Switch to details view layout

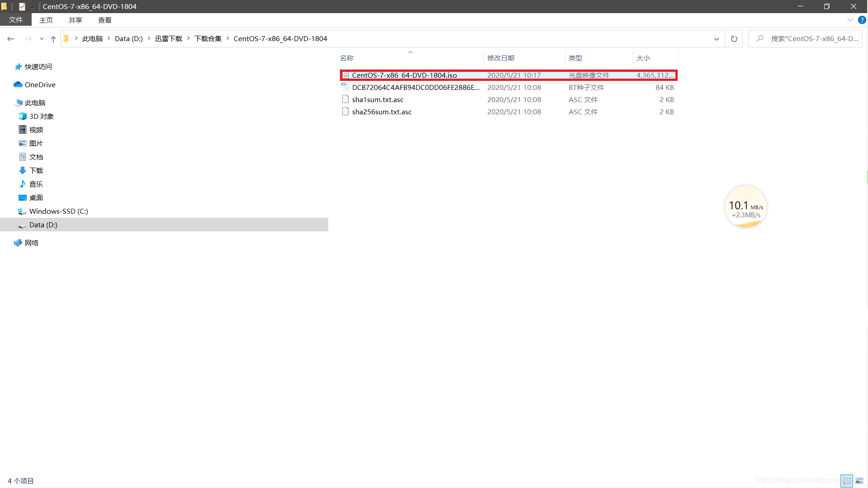coord(847,481)
